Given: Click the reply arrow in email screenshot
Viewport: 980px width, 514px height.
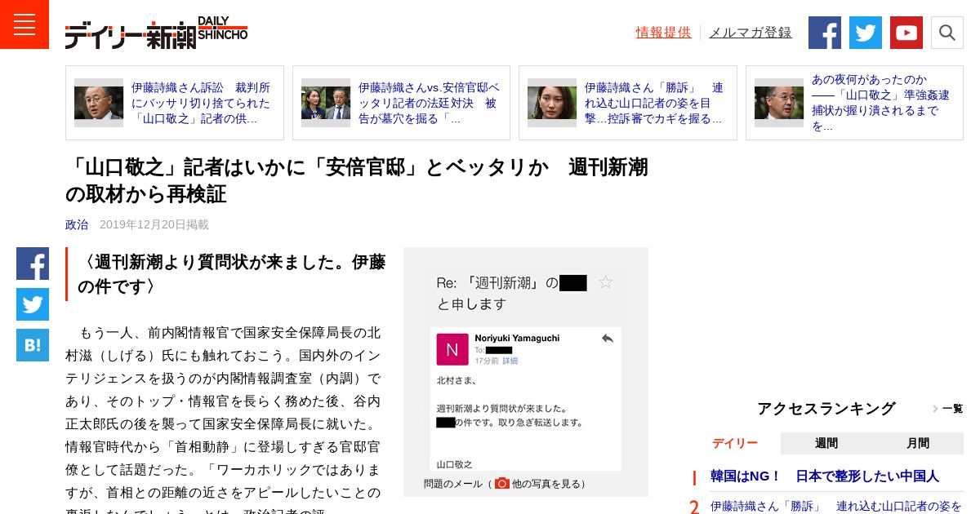Looking at the screenshot, I should click(x=607, y=339).
